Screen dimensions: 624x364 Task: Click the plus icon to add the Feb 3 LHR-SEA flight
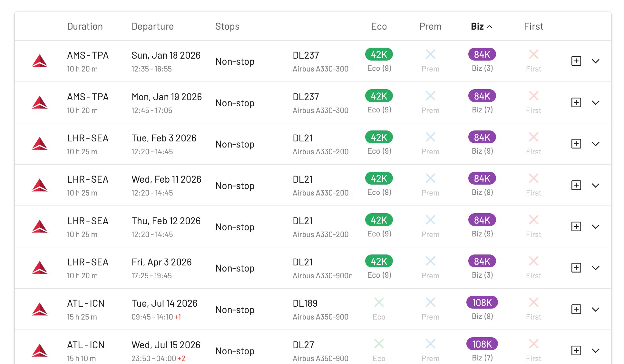pyautogui.click(x=576, y=144)
